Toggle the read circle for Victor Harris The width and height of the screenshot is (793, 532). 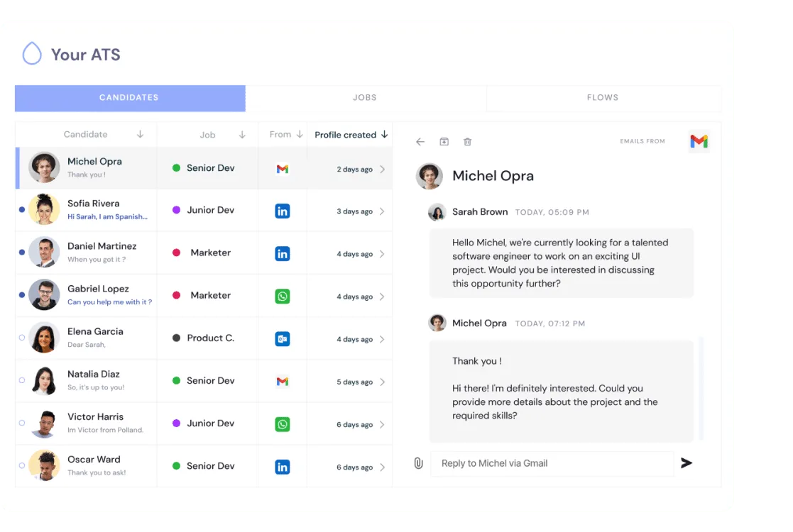[x=22, y=423]
